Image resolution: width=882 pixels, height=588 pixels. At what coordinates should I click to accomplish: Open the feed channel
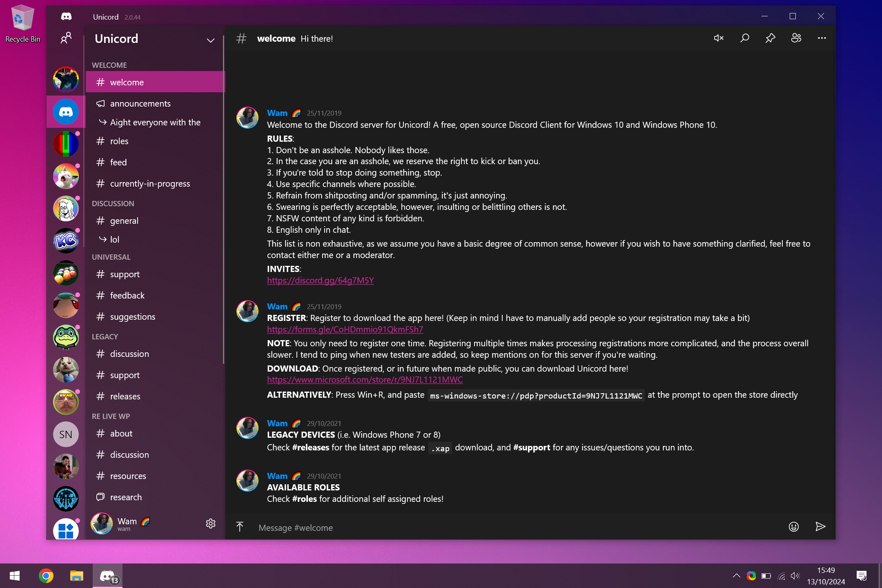point(155,162)
